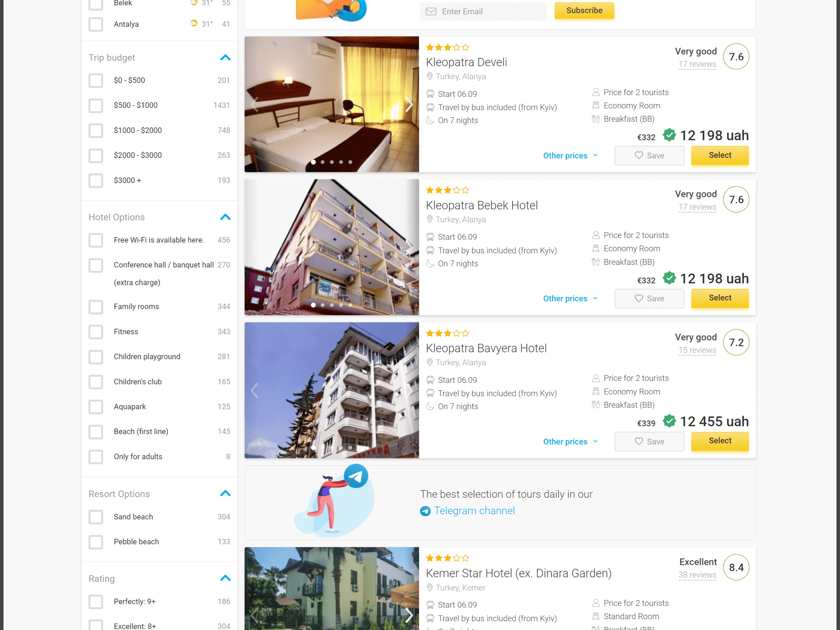The width and height of the screenshot is (840, 630).
Task: Select the Kleopatra Develi tour
Action: pyautogui.click(x=720, y=155)
